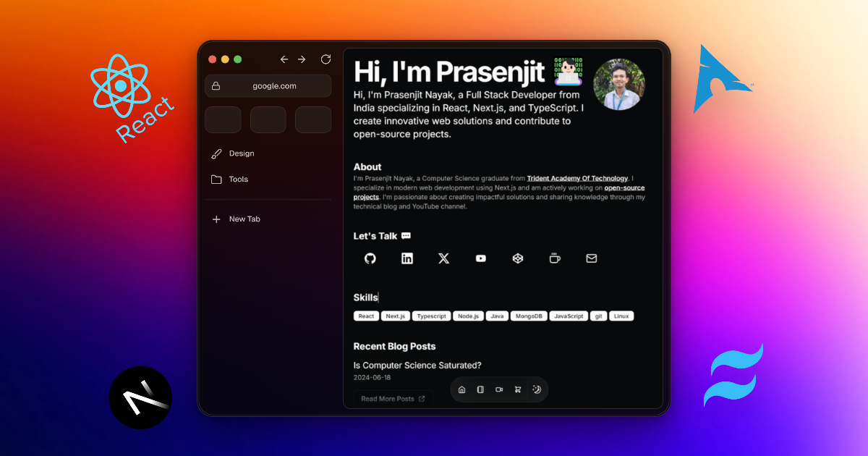This screenshot has width=868, height=456.
Task: Open the Design folder in sidebar
Action: 241,153
